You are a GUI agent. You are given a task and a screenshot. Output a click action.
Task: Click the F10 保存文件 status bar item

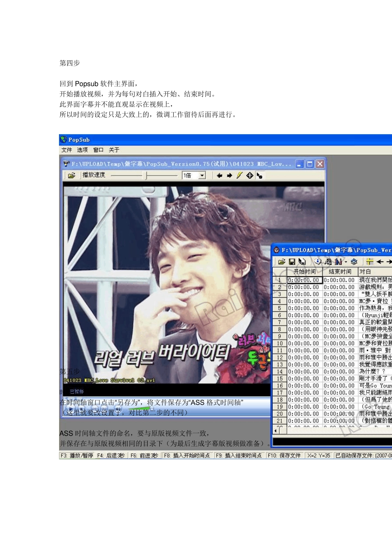(x=284, y=455)
